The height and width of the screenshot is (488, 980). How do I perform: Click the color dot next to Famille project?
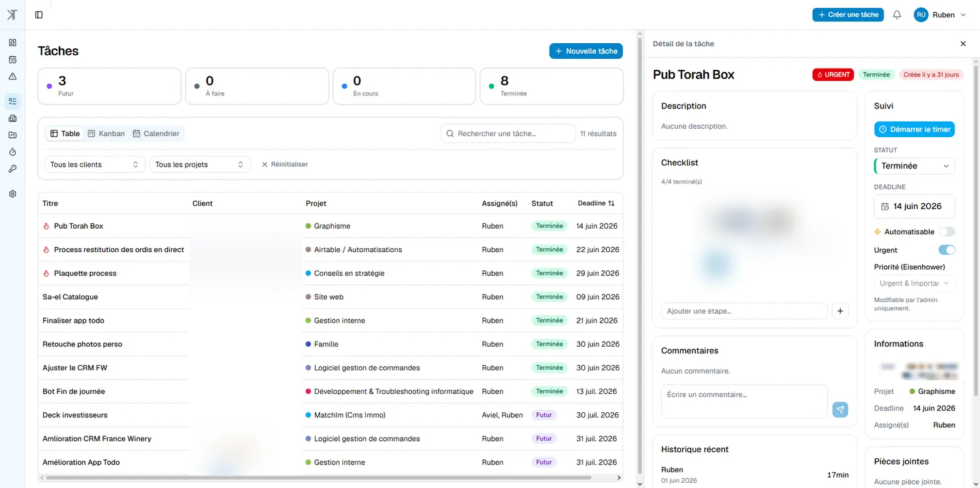308,344
